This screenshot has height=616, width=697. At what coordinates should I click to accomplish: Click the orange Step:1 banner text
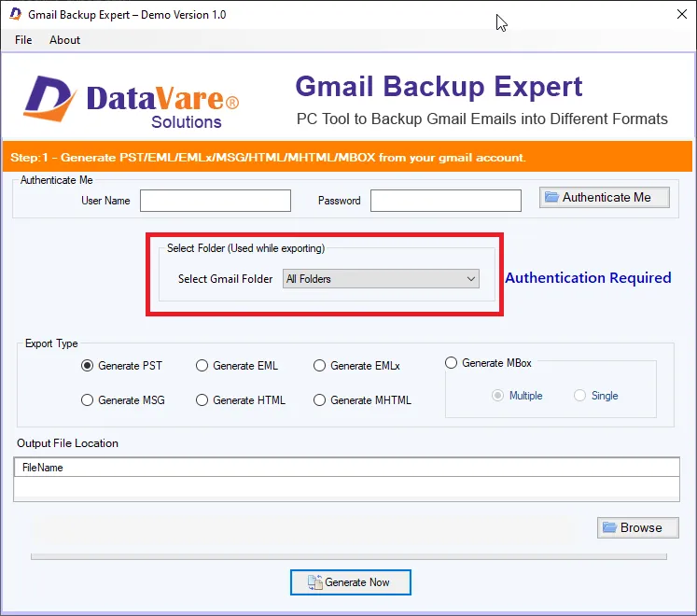[x=268, y=158]
